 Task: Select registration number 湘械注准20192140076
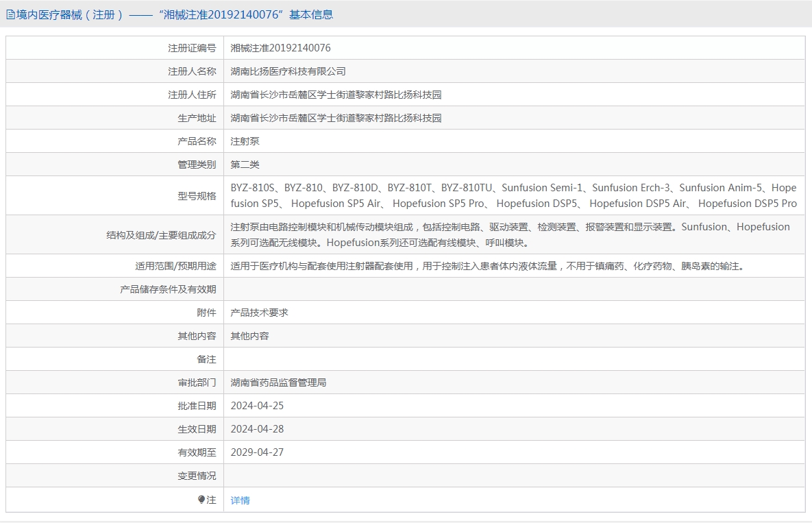(x=281, y=48)
